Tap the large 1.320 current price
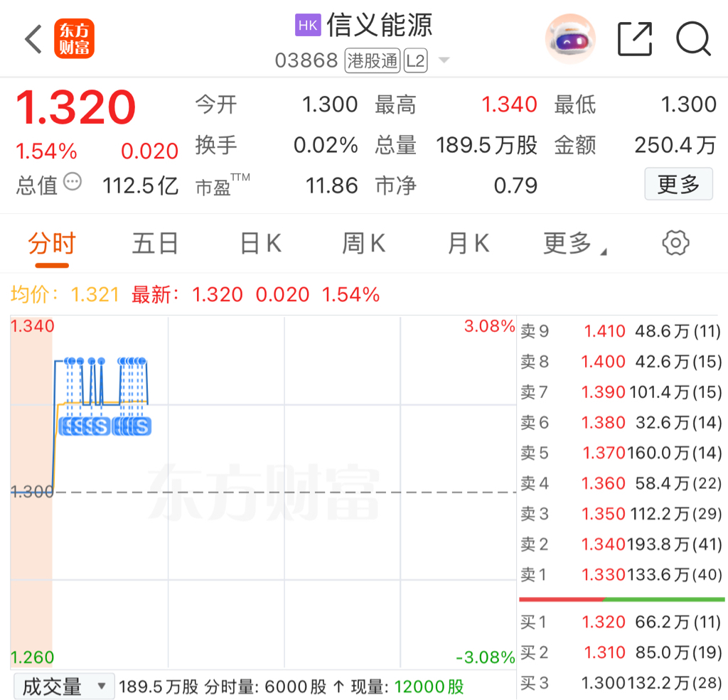Image resolution: width=728 pixels, height=700 pixels. [75, 107]
